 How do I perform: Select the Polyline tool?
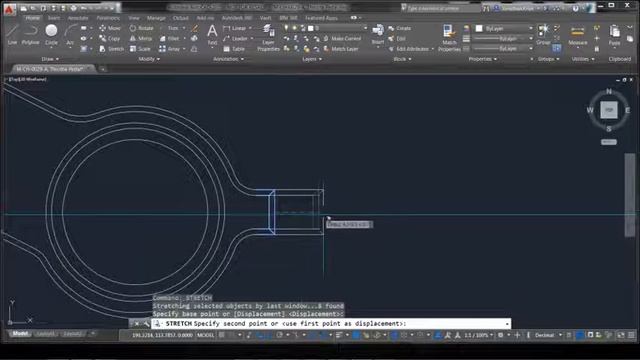coord(31,34)
